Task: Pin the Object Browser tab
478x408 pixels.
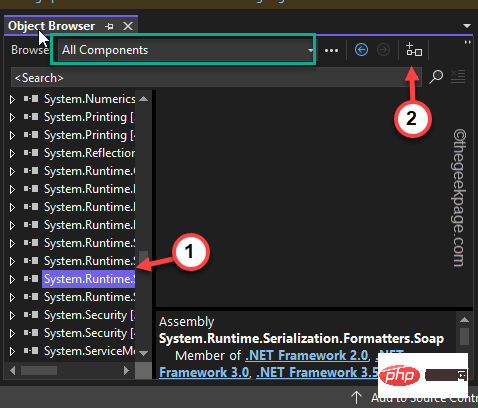Action: click(x=109, y=26)
